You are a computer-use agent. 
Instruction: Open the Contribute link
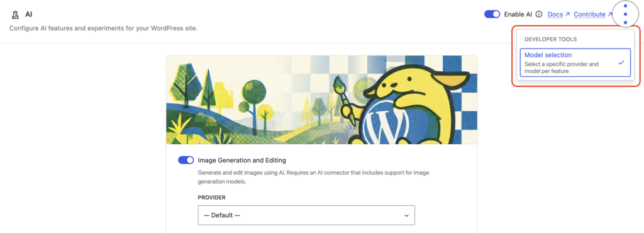tap(593, 14)
